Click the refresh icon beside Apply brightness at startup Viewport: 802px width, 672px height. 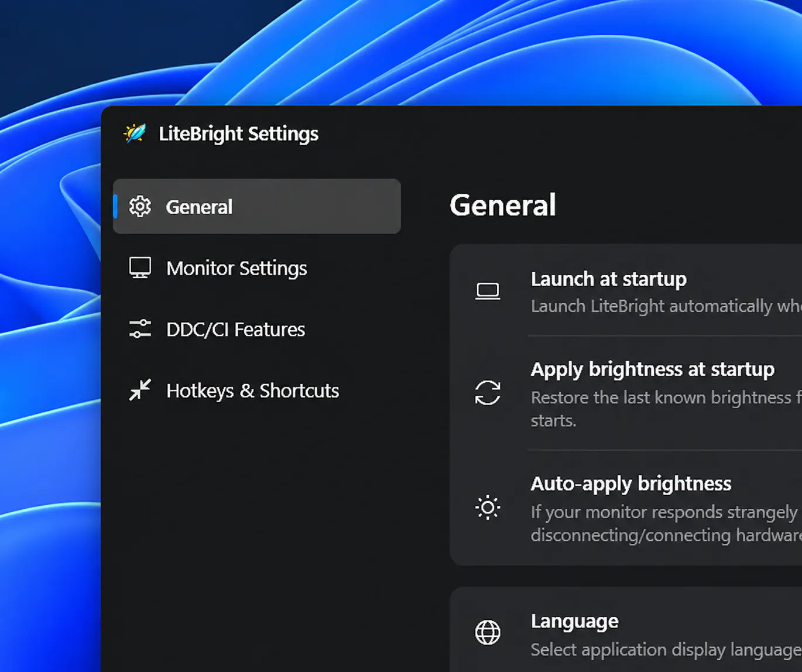[x=488, y=393]
